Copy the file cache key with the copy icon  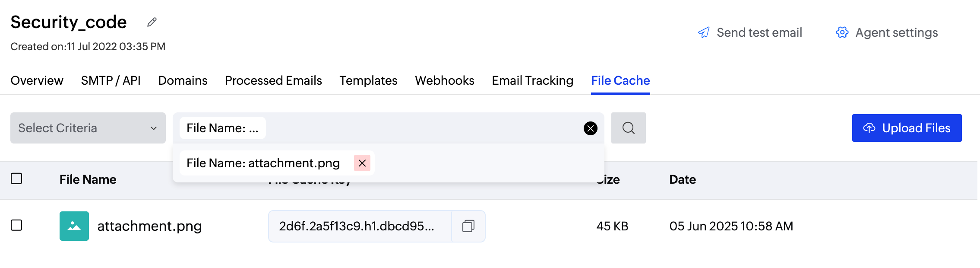pos(469,226)
